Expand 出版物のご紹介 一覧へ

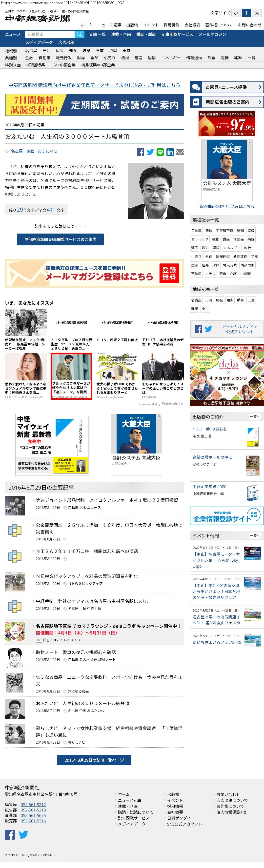point(255,416)
